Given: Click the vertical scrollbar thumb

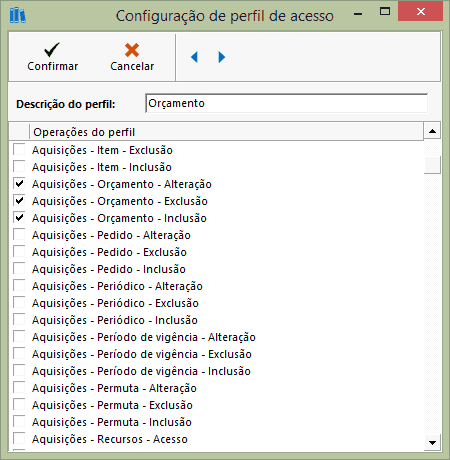Looking at the screenshot, I should [x=432, y=165].
